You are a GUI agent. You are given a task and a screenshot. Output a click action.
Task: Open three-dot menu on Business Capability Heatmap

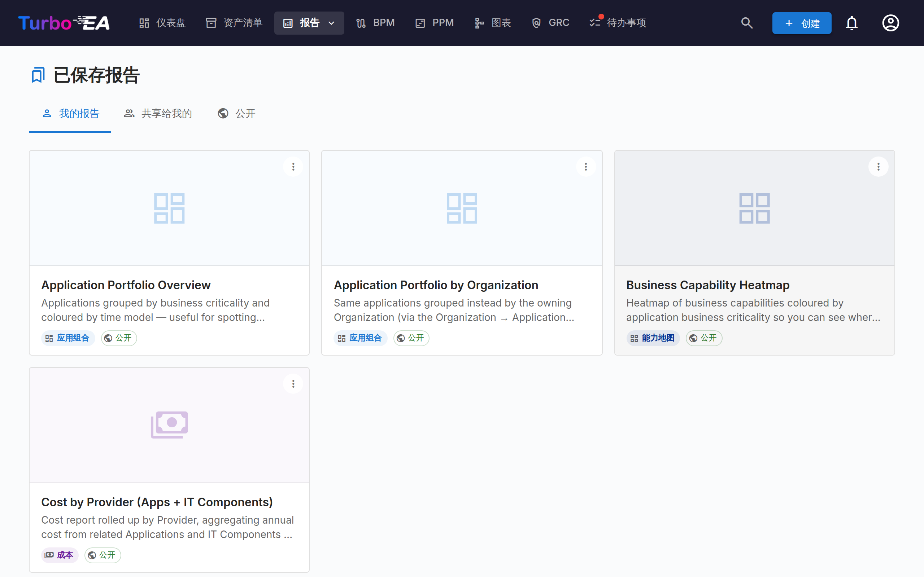pos(878,167)
